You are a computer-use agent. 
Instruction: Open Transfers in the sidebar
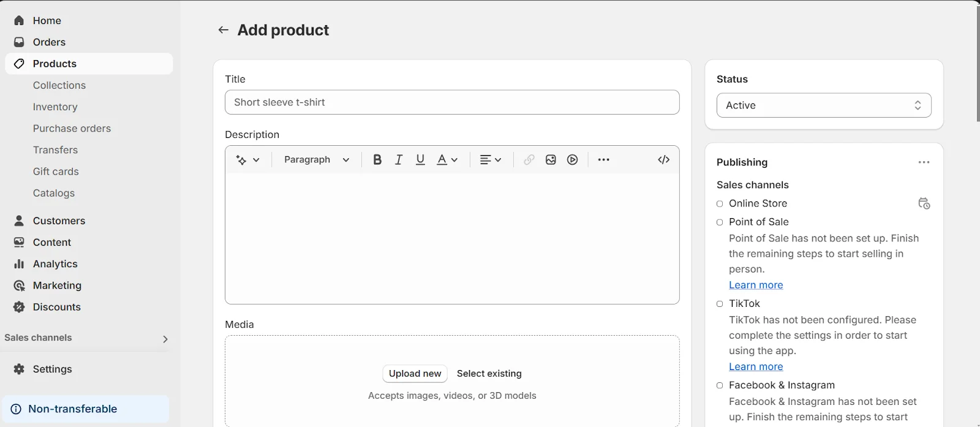55,150
